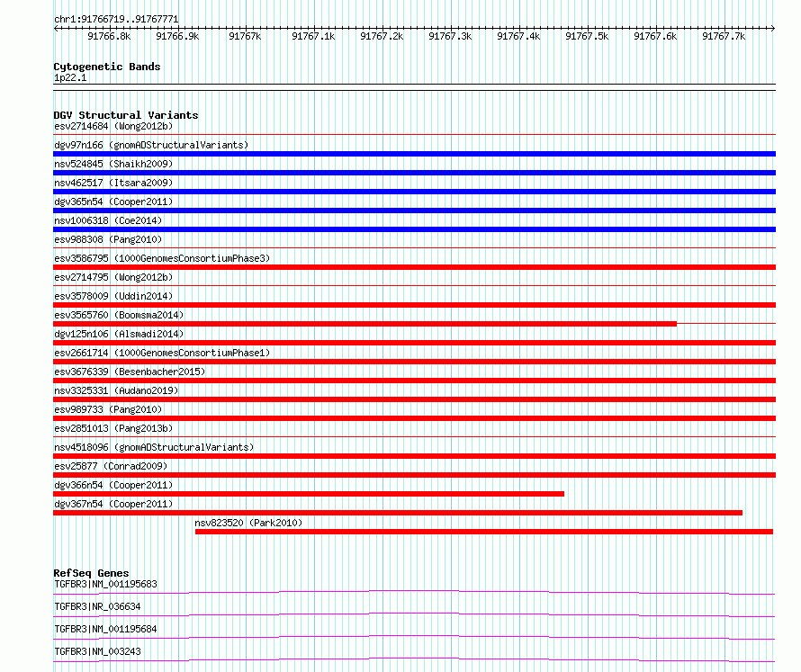This screenshot has height=672, width=801.
Task: Click the 91767.7k ruler label
Action: (724, 36)
